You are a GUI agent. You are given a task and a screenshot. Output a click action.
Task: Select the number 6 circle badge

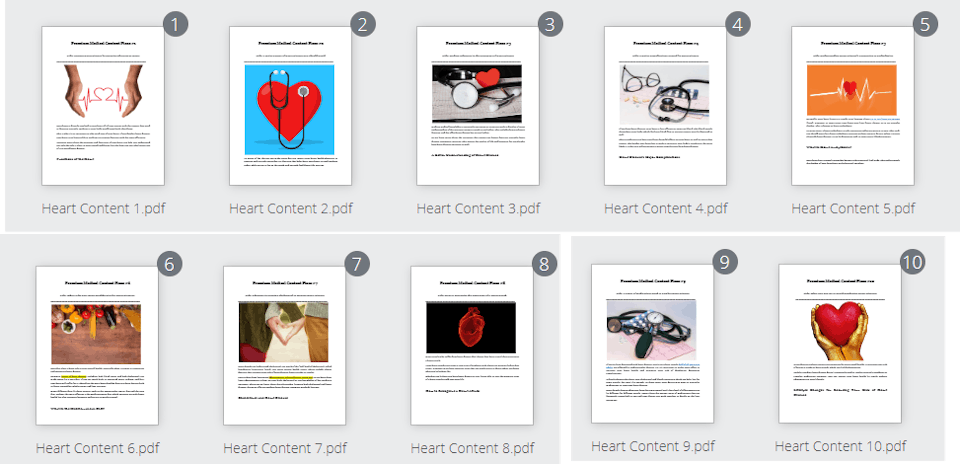point(169,265)
